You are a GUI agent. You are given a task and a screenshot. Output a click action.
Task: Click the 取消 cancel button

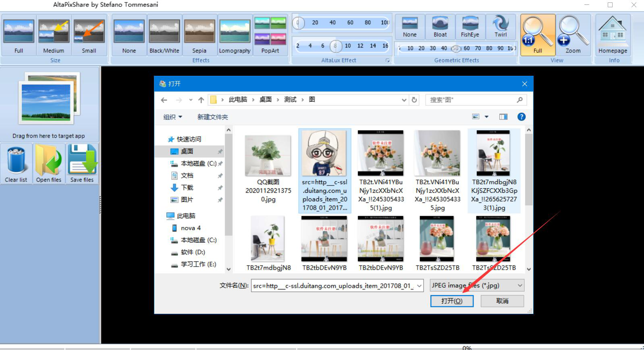[x=502, y=301]
